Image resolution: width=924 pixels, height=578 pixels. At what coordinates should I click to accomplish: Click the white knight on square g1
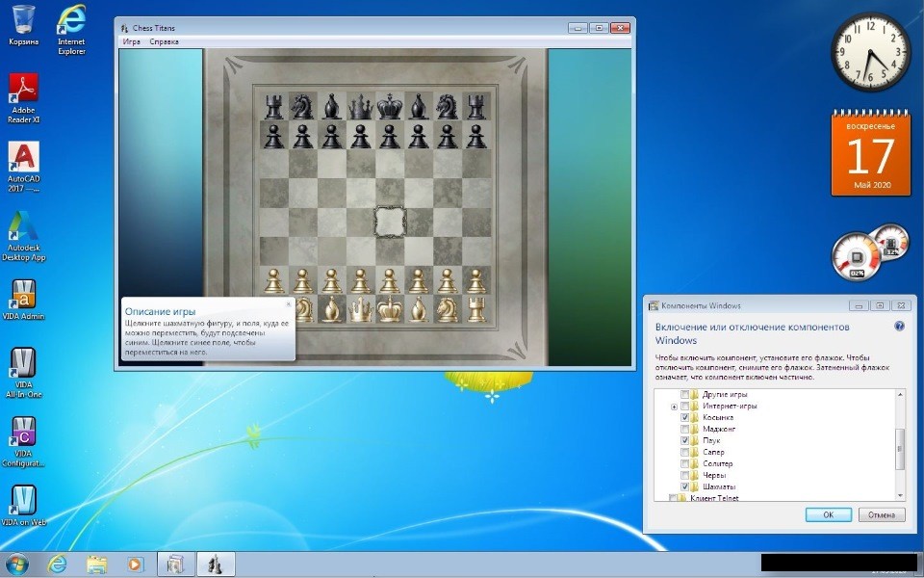pyautogui.click(x=448, y=309)
